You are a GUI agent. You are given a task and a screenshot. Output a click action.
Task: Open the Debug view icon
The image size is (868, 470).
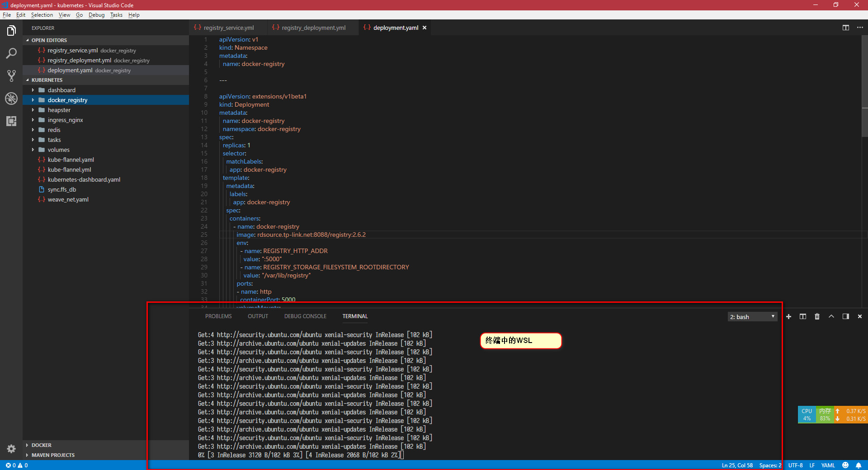pyautogui.click(x=11, y=99)
